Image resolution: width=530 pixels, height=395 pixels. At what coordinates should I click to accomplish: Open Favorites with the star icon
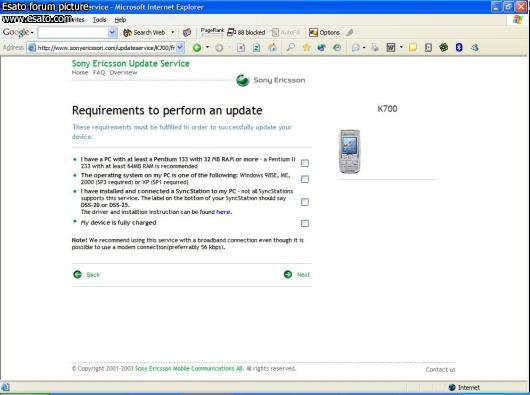pos(307,48)
